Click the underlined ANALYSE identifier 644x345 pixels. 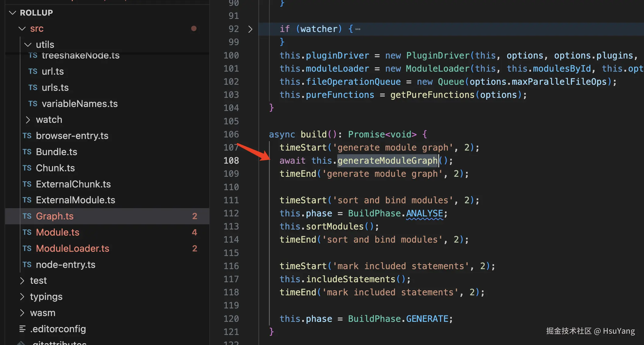coord(424,213)
